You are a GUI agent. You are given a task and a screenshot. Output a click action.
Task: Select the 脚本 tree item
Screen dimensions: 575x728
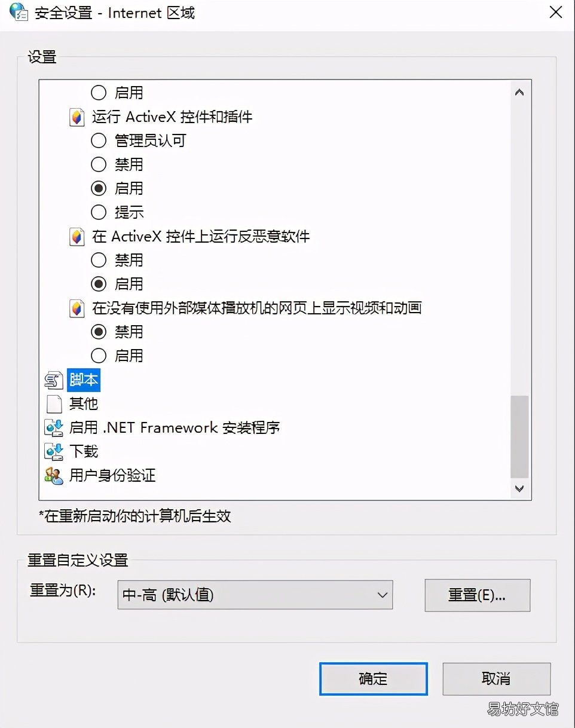[84, 380]
